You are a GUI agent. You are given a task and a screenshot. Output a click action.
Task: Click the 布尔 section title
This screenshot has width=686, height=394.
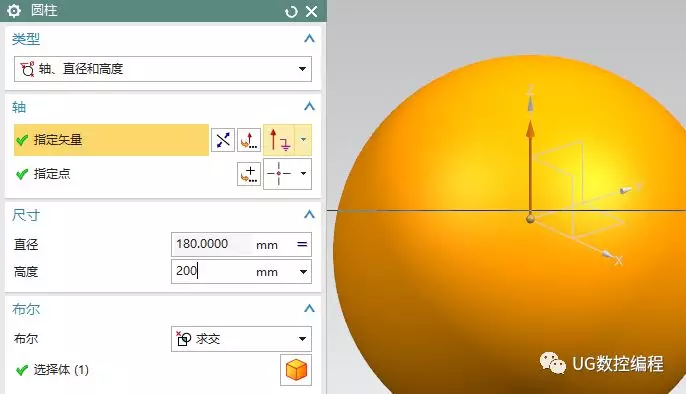(x=26, y=309)
